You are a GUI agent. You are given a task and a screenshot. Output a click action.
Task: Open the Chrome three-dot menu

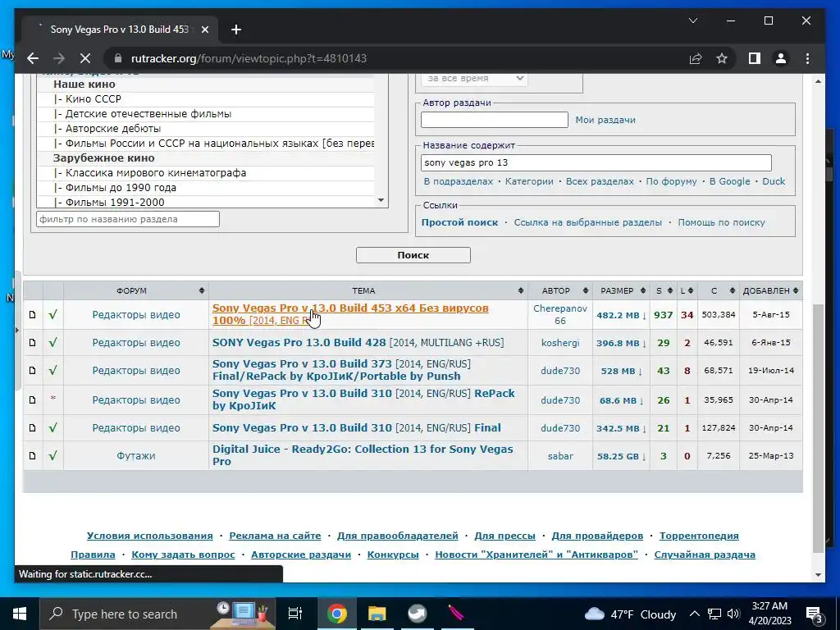(807, 58)
